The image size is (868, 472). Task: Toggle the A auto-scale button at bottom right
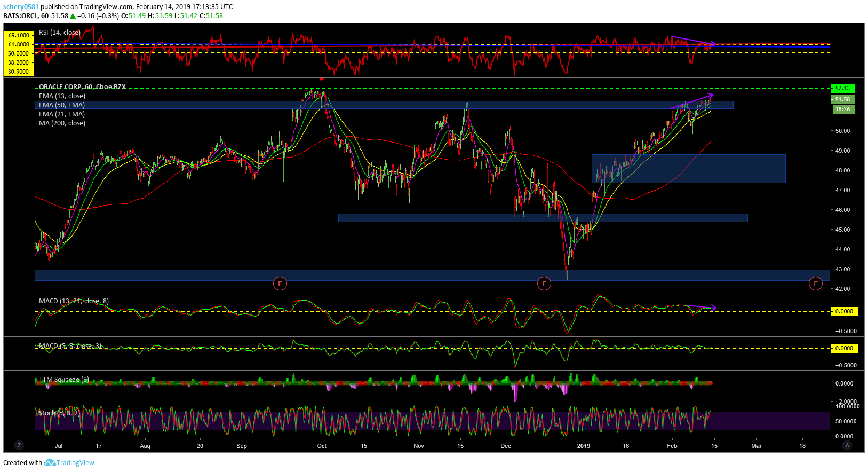coord(847,445)
